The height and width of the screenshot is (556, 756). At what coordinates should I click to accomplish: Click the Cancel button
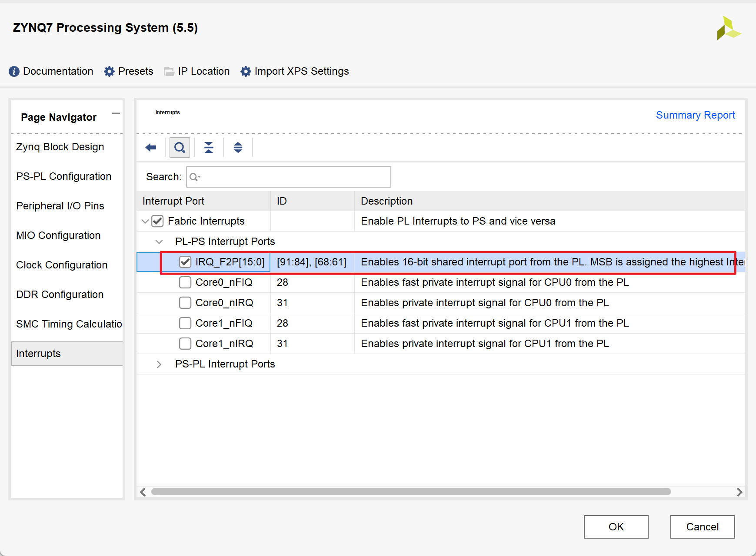click(x=703, y=527)
